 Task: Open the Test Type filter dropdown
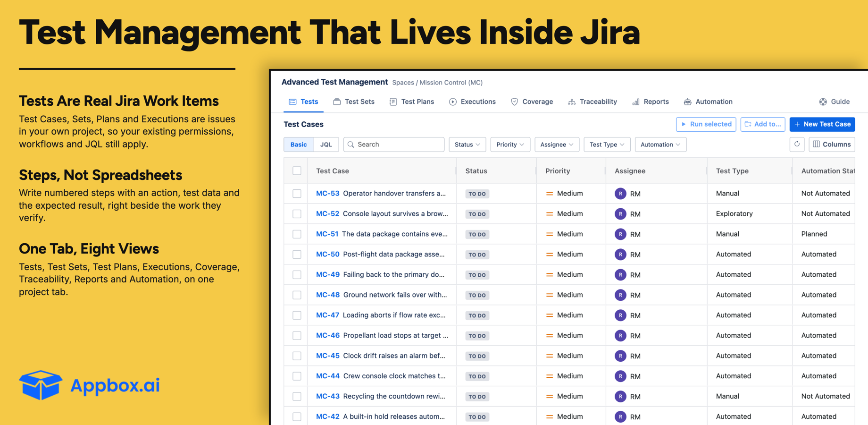[607, 144]
